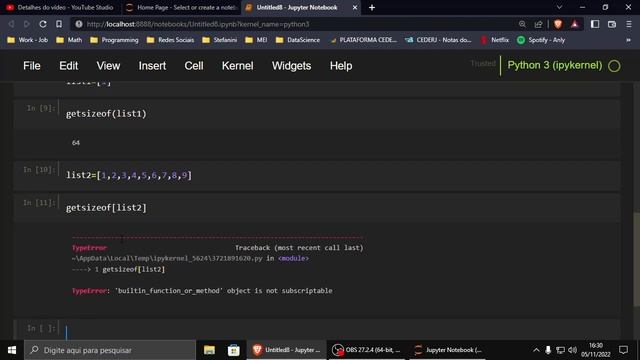Viewport: 640px width, 360px height.
Task: Switch to Jupyter Home Page tab
Action: [181, 7]
